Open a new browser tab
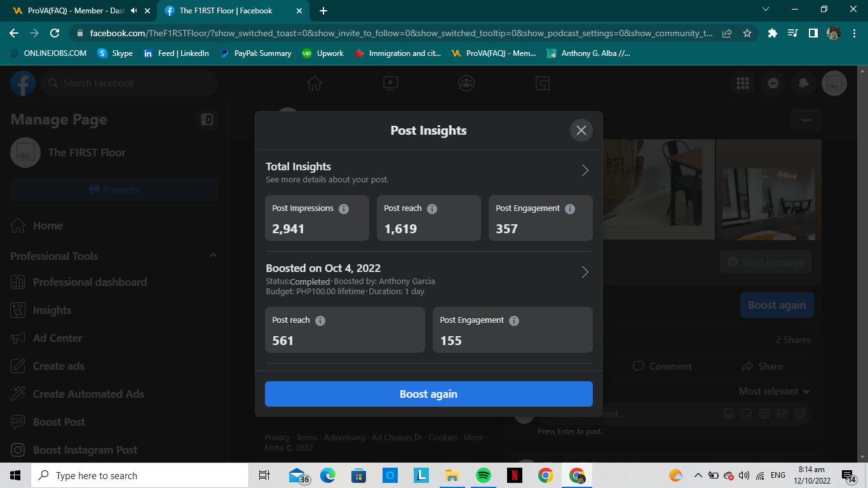868x488 pixels. tap(323, 11)
